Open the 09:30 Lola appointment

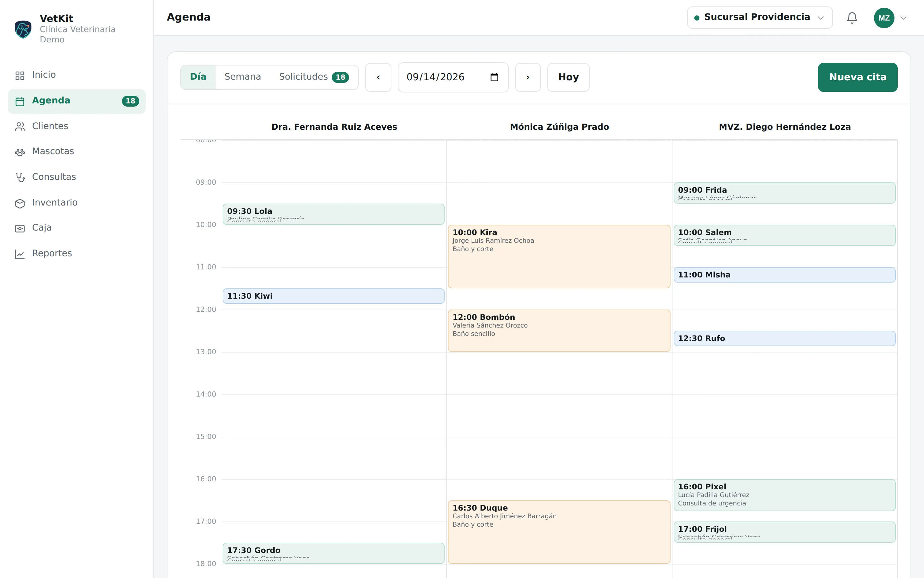[x=333, y=214]
